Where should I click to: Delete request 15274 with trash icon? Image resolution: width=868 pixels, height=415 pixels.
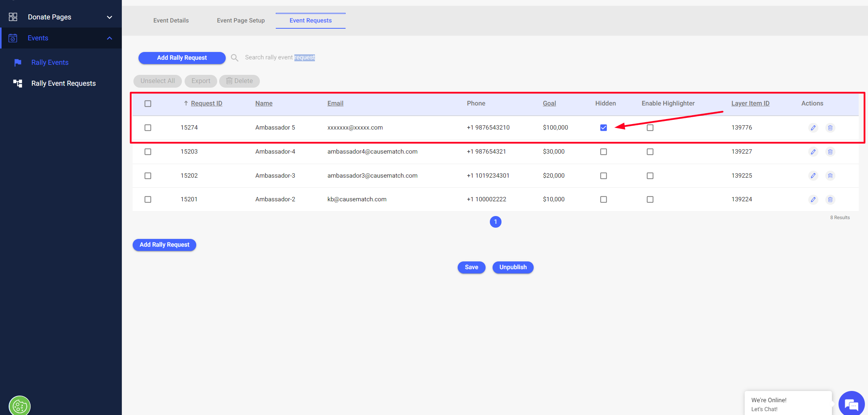point(830,128)
